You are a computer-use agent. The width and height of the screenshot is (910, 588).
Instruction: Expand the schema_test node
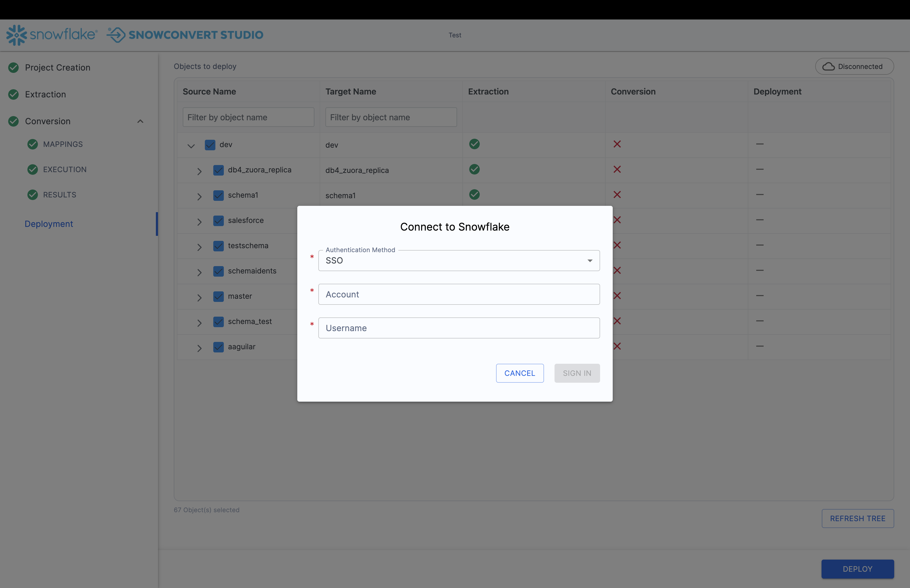point(199,323)
